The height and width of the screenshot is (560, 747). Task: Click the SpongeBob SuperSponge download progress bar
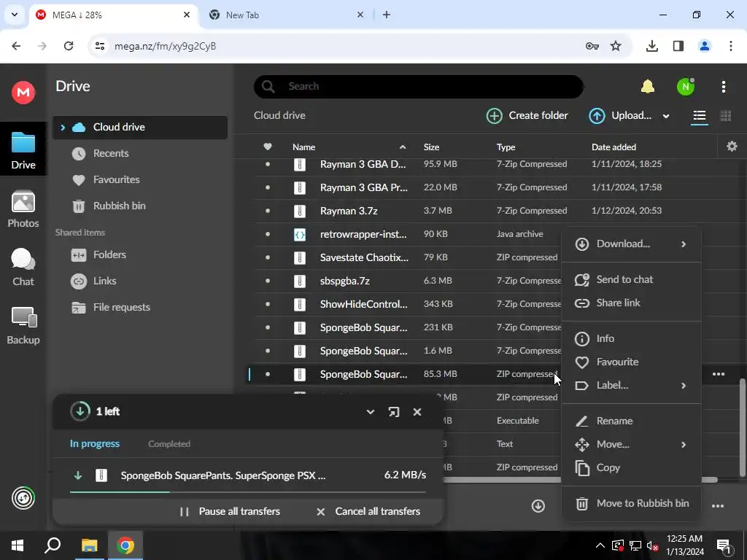coord(248,492)
